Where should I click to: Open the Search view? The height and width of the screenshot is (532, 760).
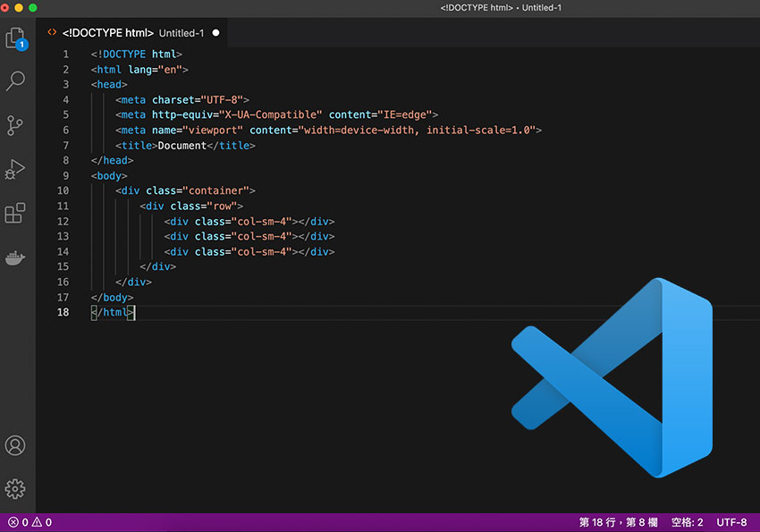(x=15, y=80)
